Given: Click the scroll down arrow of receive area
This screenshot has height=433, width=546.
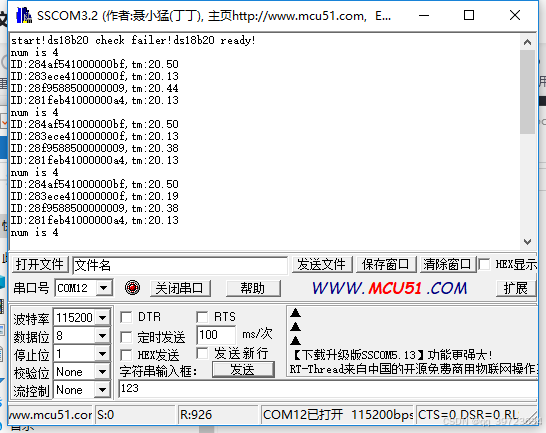Looking at the screenshot, I should click(x=527, y=241).
